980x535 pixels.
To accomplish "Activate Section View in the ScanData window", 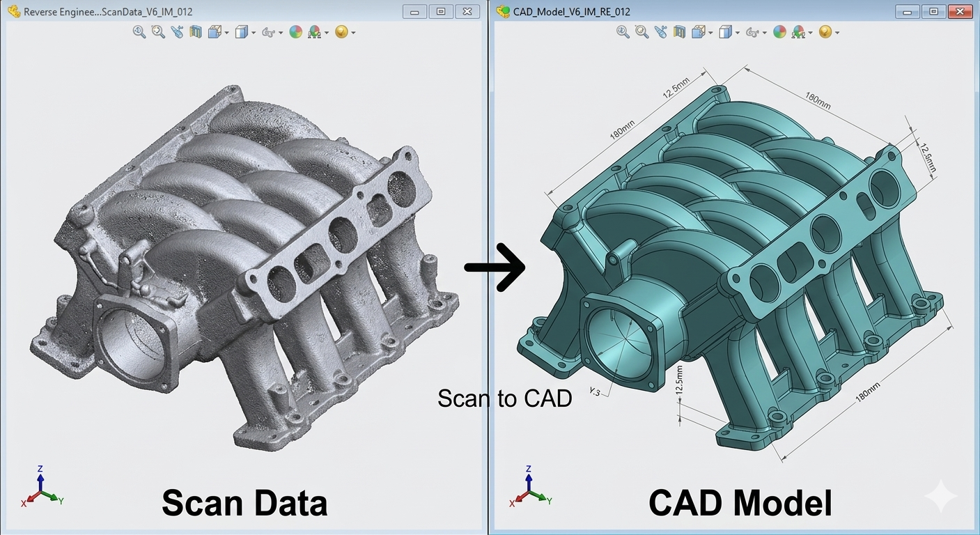I will (195, 32).
